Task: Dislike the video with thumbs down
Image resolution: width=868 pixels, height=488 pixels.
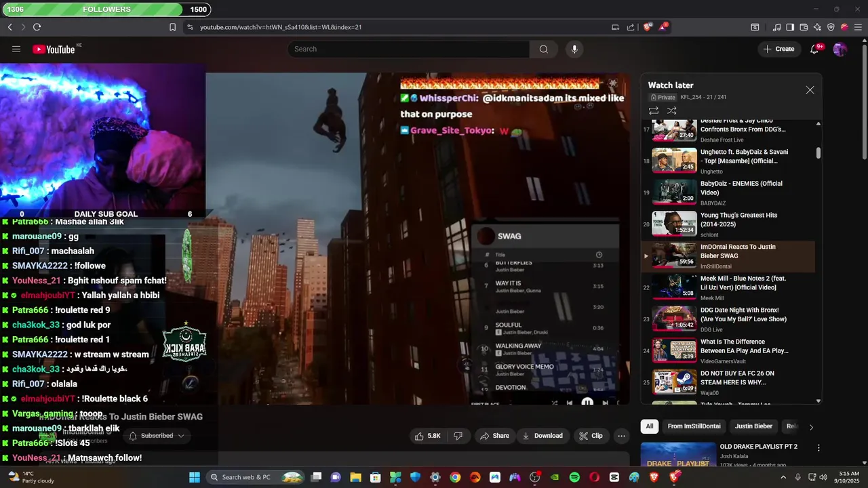Action: [x=458, y=436]
